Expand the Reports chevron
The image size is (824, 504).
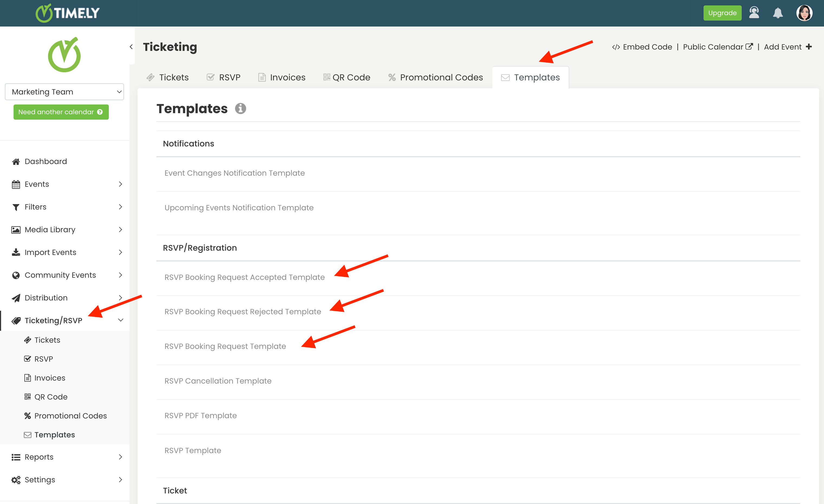point(120,457)
